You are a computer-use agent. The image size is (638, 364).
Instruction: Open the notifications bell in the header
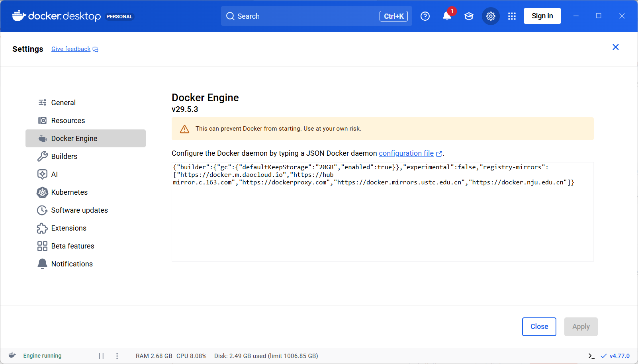coord(447,16)
